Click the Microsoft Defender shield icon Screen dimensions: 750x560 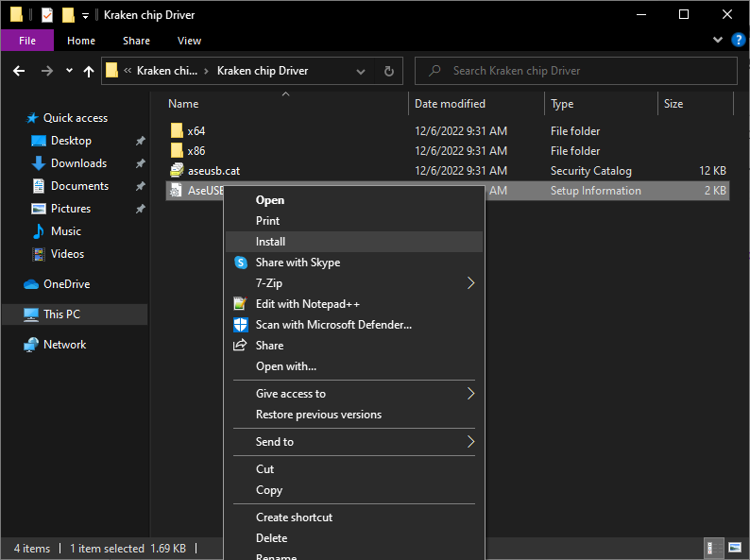click(x=240, y=325)
